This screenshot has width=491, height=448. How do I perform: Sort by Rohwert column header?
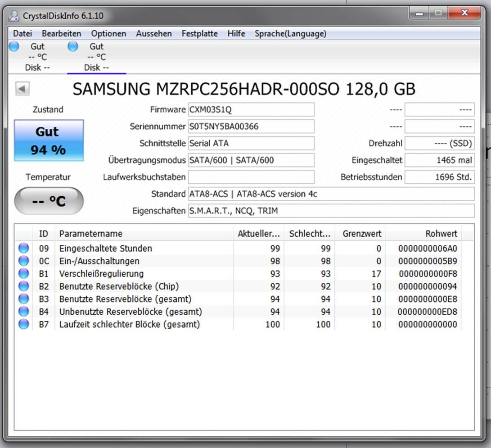(423, 234)
